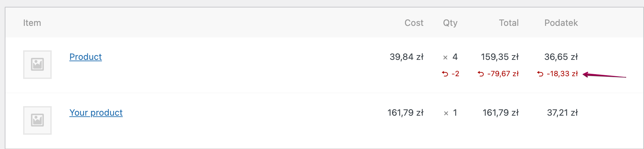Click the refund icon beside -18,33 zł
This screenshot has height=149, width=644.
click(x=540, y=74)
